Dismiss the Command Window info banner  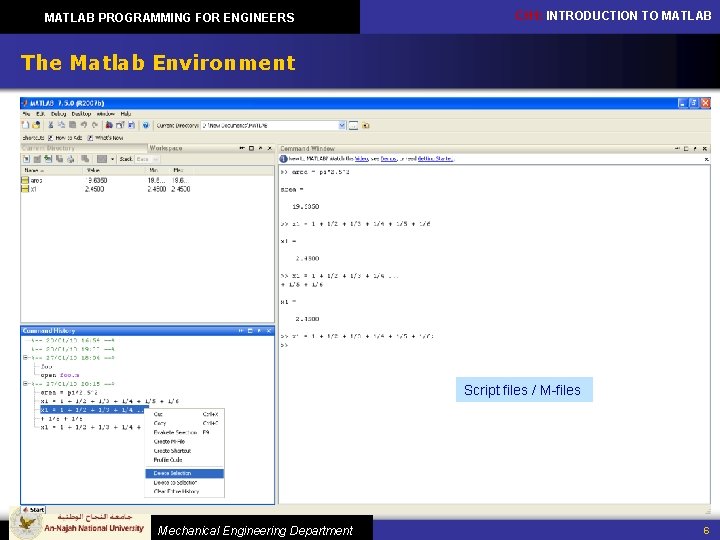[x=706, y=159]
